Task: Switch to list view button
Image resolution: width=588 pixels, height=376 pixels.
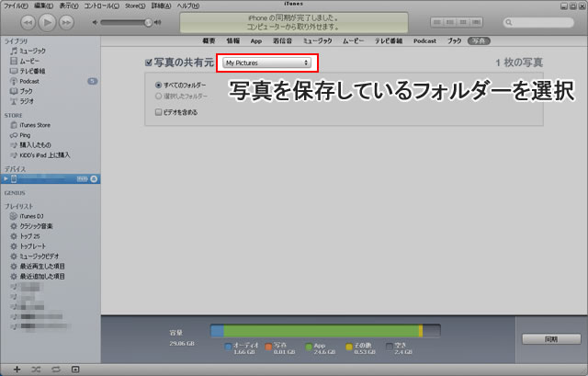Action: pyautogui.click(x=437, y=22)
